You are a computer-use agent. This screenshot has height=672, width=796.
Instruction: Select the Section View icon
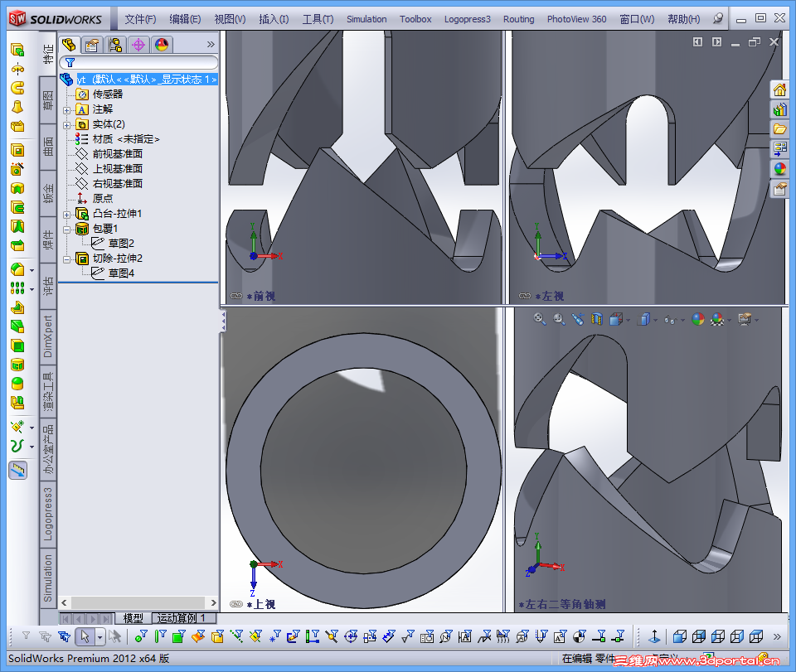point(597,319)
